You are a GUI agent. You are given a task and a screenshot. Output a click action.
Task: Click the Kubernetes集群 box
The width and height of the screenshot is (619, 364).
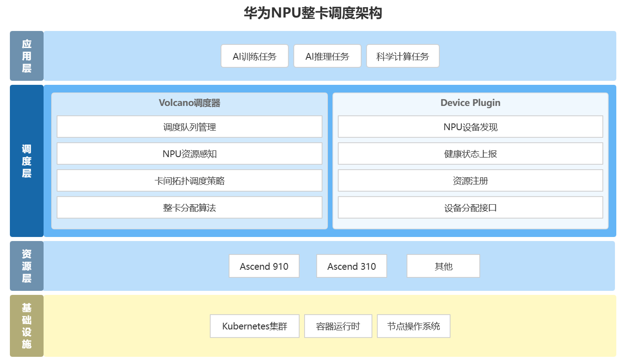point(255,326)
